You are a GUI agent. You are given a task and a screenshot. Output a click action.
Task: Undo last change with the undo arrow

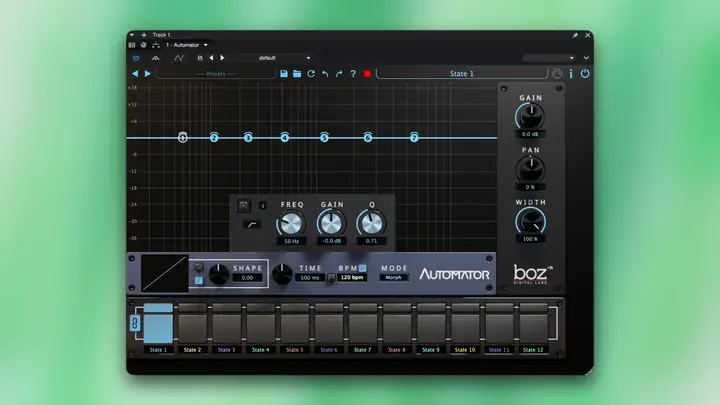tap(325, 73)
